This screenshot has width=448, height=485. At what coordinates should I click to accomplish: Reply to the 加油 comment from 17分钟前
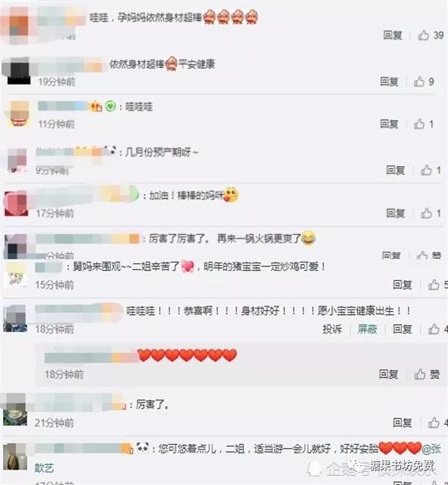(x=396, y=213)
